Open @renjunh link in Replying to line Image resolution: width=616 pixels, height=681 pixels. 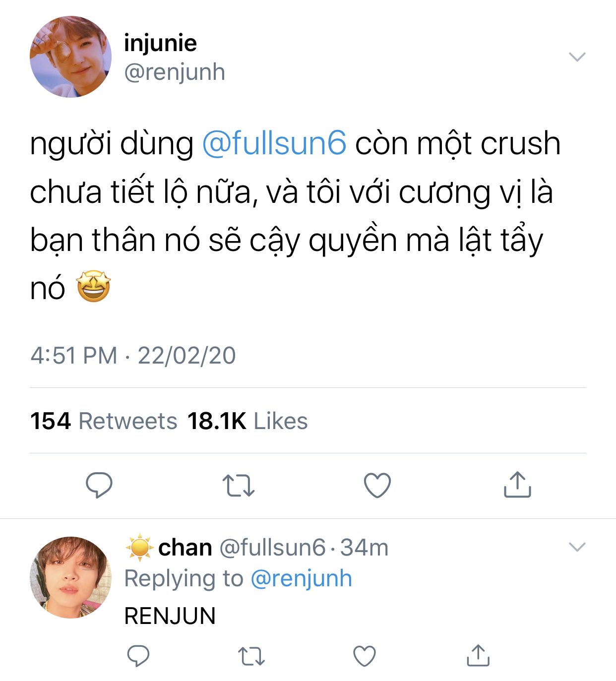tap(302, 578)
